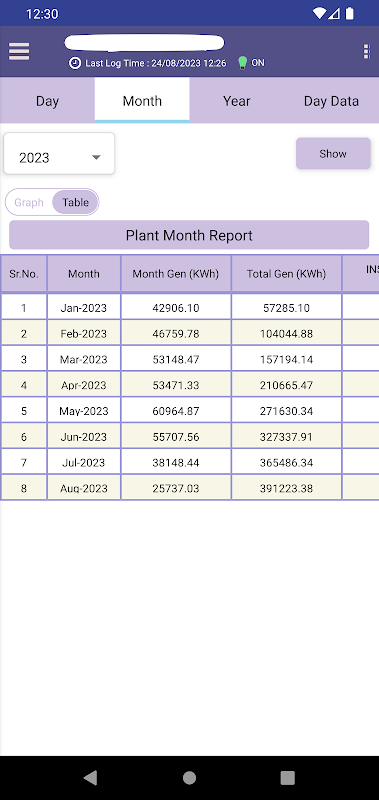Tap the green bulb ON status icon
Image resolution: width=379 pixels, height=800 pixels.
243,63
